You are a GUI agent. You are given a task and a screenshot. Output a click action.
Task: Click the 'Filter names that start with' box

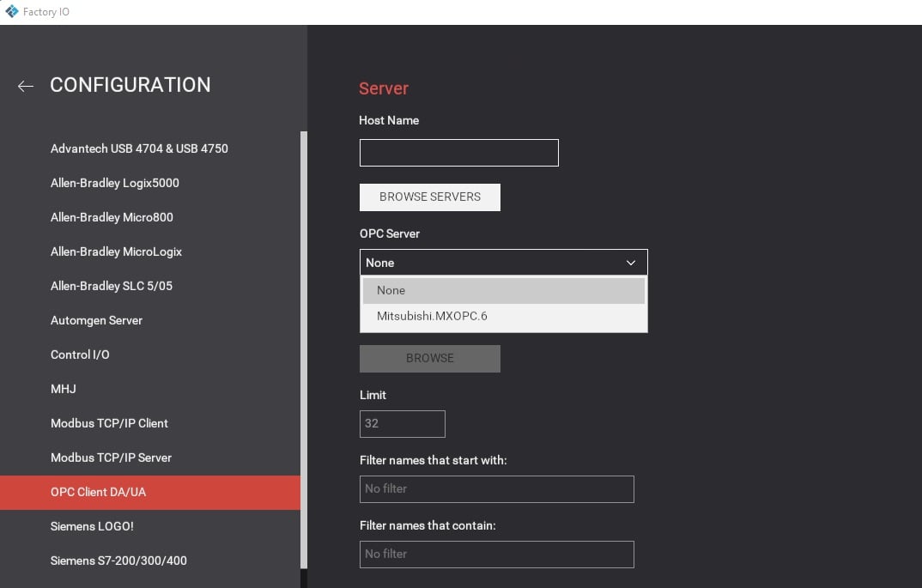(496, 488)
